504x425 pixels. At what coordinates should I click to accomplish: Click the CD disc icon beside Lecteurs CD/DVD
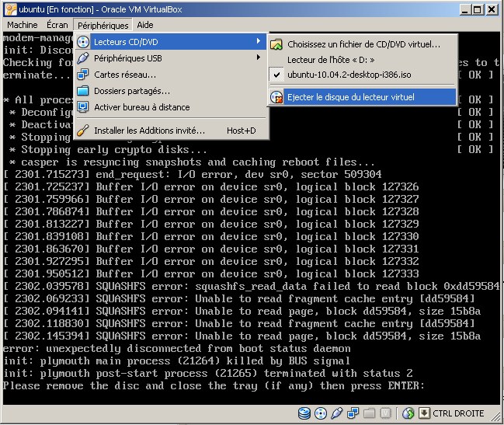click(83, 42)
